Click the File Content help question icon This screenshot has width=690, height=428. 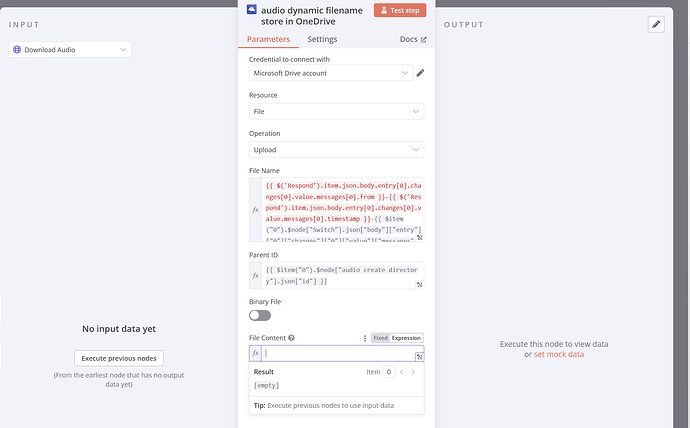[x=291, y=338]
